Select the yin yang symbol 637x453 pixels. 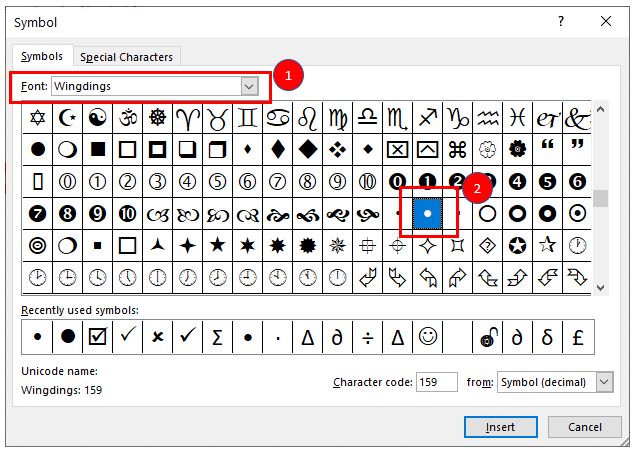pos(97,118)
